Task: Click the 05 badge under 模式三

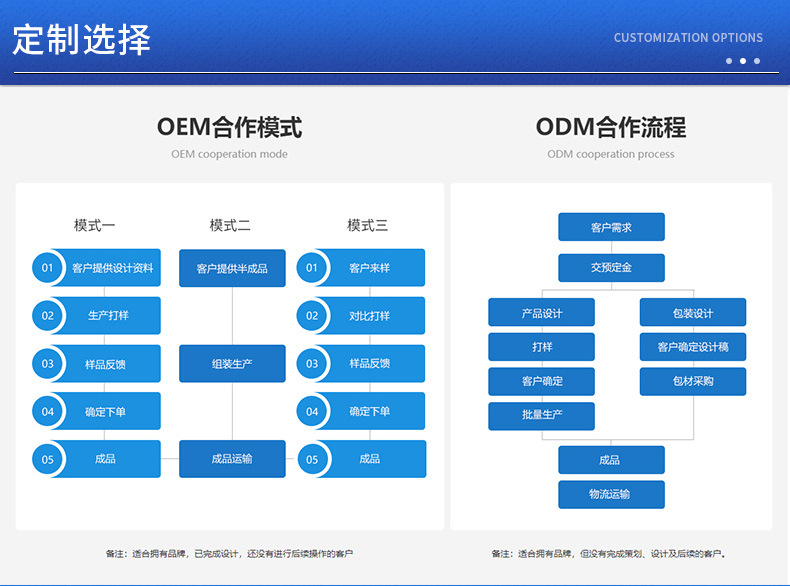Action: click(312, 459)
